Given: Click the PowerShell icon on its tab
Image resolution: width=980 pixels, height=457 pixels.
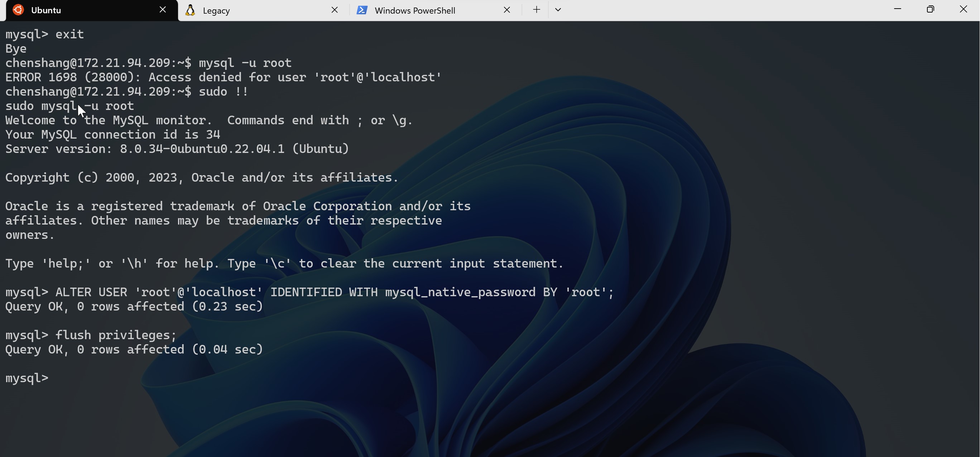Looking at the screenshot, I should (362, 10).
